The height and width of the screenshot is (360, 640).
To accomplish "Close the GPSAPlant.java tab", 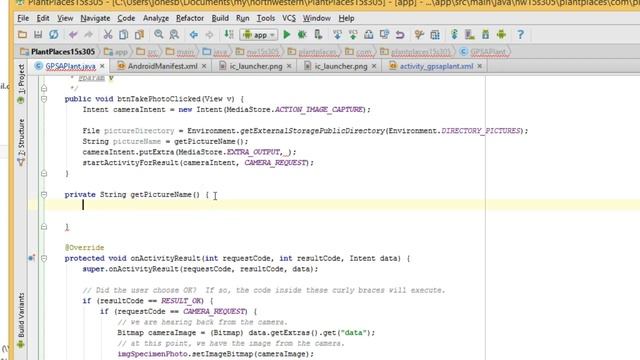I will pyautogui.click(x=102, y=66).
